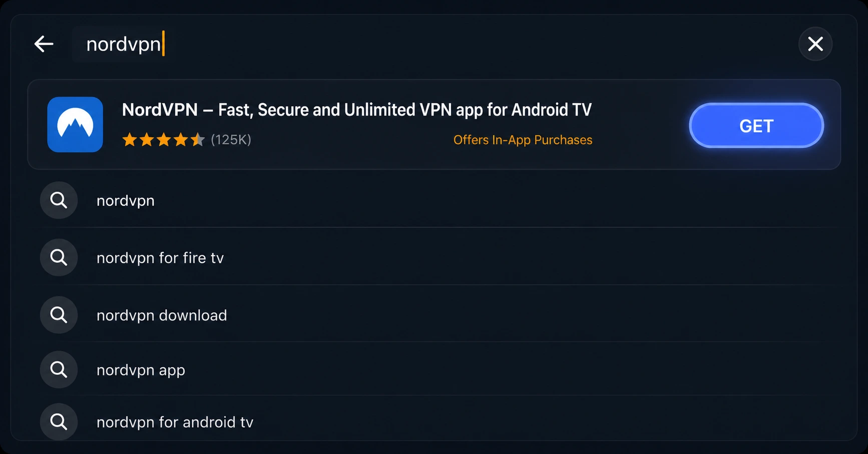Click the magnifier icon beside 'nordvpn app'
Screen dimensions: 868x454
59,369
